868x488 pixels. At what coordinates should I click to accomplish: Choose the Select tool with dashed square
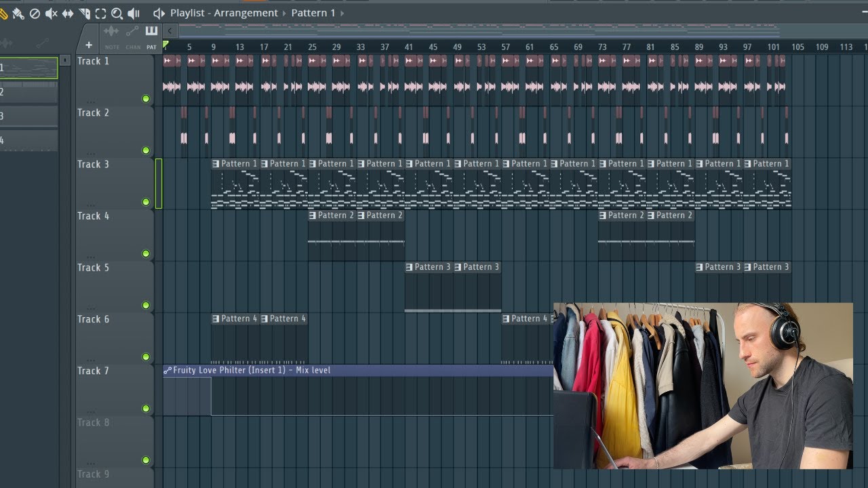(100, 14)
